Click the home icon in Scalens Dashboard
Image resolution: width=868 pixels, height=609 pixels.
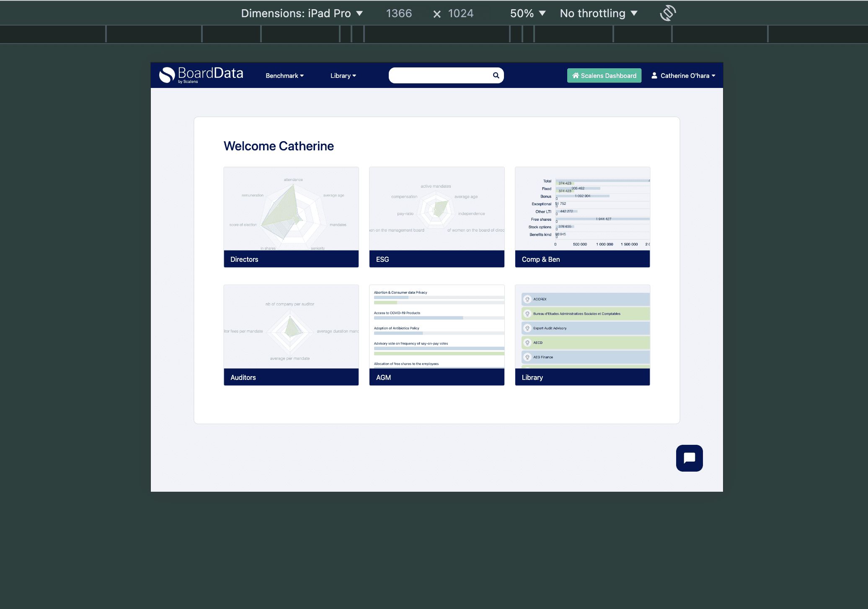tap(576, 75)
